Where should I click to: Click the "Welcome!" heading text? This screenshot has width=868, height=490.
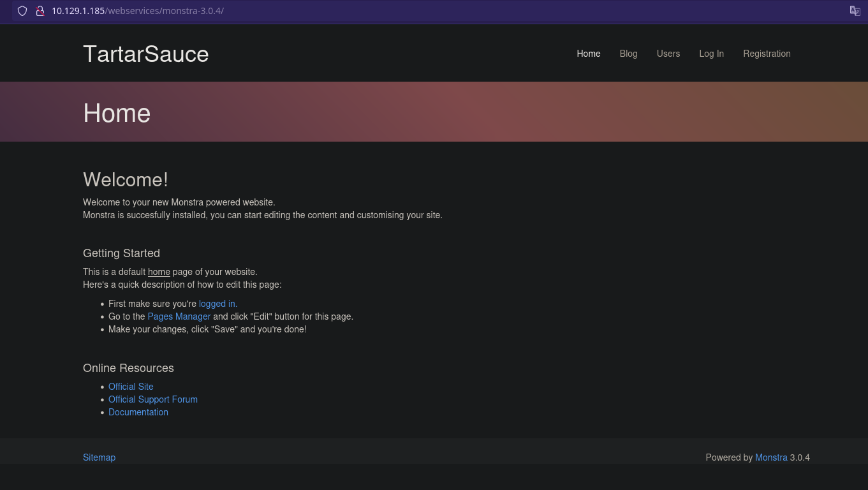coord(125,180)
